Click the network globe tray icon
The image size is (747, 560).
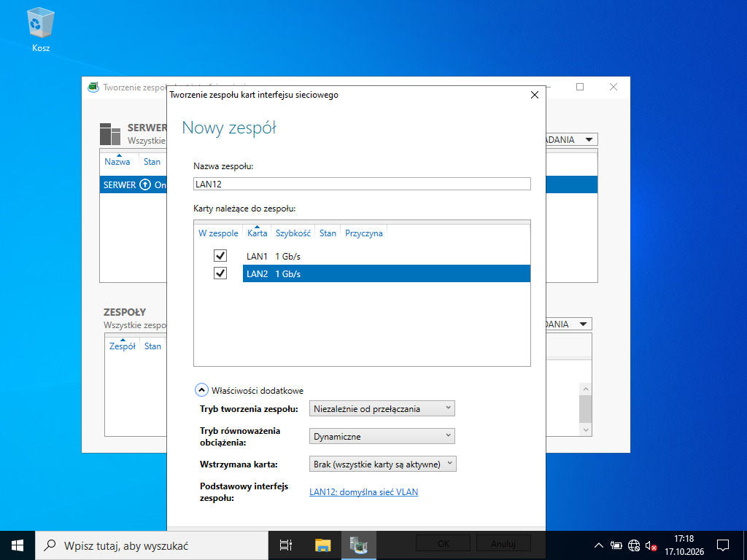[x=634, y=545]
